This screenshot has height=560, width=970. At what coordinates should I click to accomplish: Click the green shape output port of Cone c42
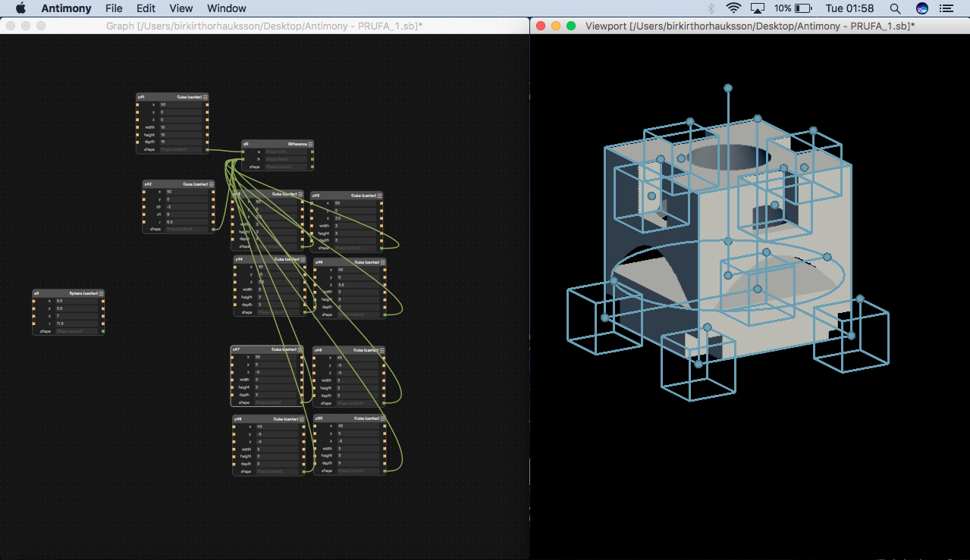tap(214, 229)
